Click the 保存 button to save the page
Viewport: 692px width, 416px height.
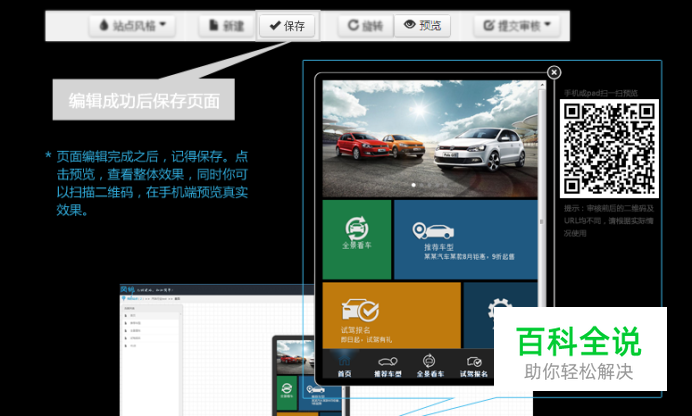pyautogui.click(x=287, y=26)
